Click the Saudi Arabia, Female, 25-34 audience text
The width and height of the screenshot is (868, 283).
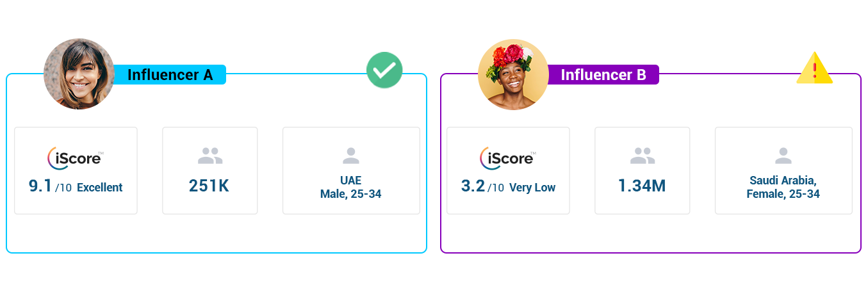click(x=783, y=187)
